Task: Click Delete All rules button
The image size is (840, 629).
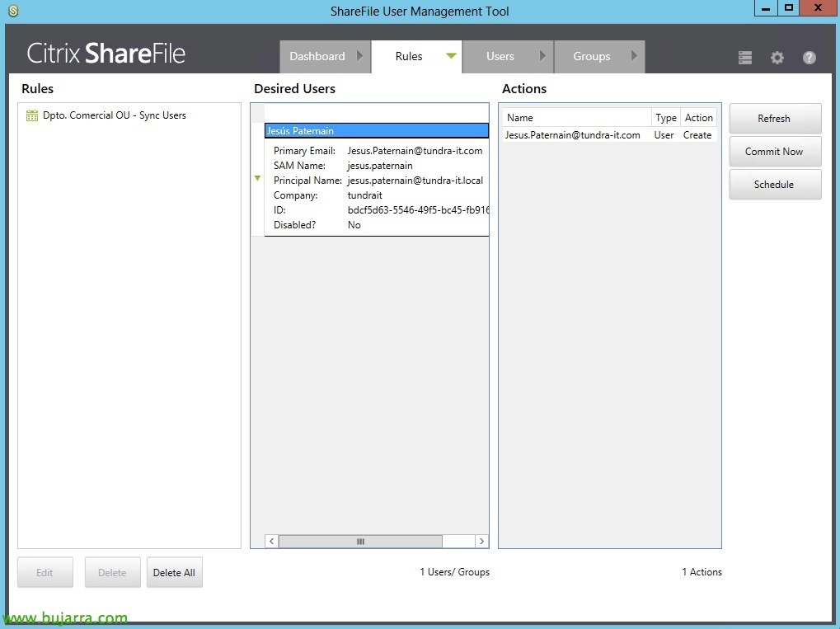Action: pos(174,573)
